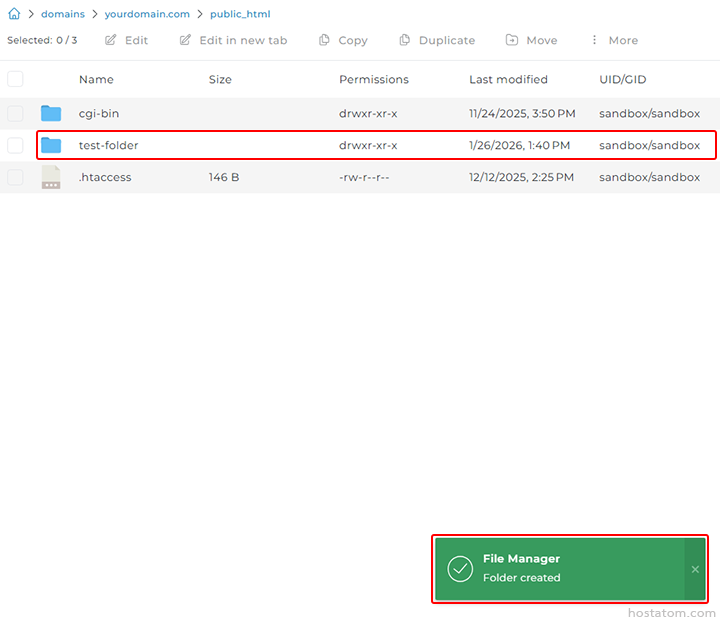Click the Copy toolbar action

point(343,40)
